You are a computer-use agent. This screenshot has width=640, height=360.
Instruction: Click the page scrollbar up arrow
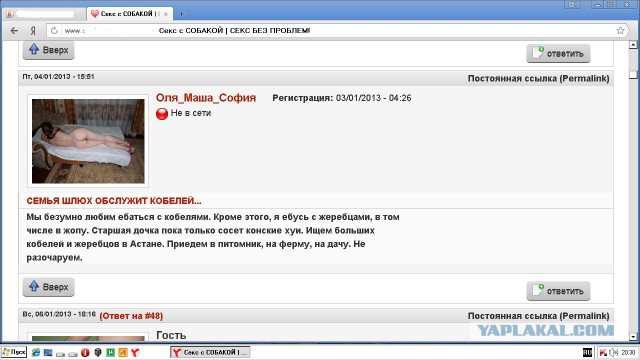(633, 44)
